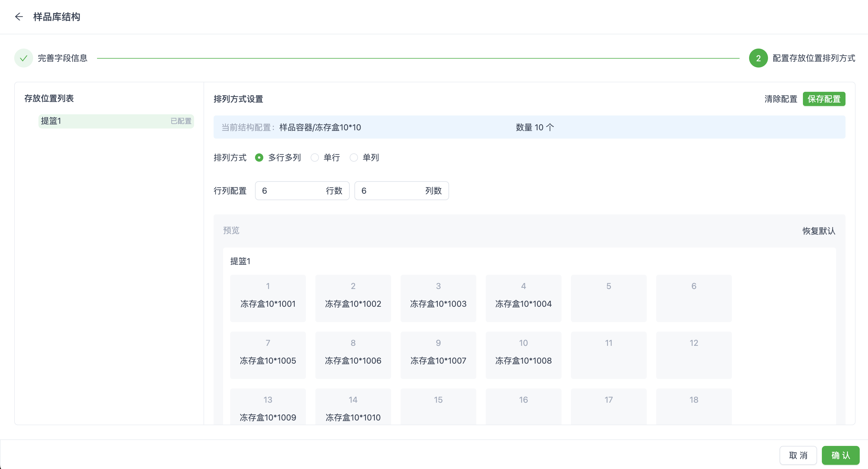This screenshot has width=868, height=469.
Task: Switch arrangement to 单列 mode
Action: [x=354, y=158]
